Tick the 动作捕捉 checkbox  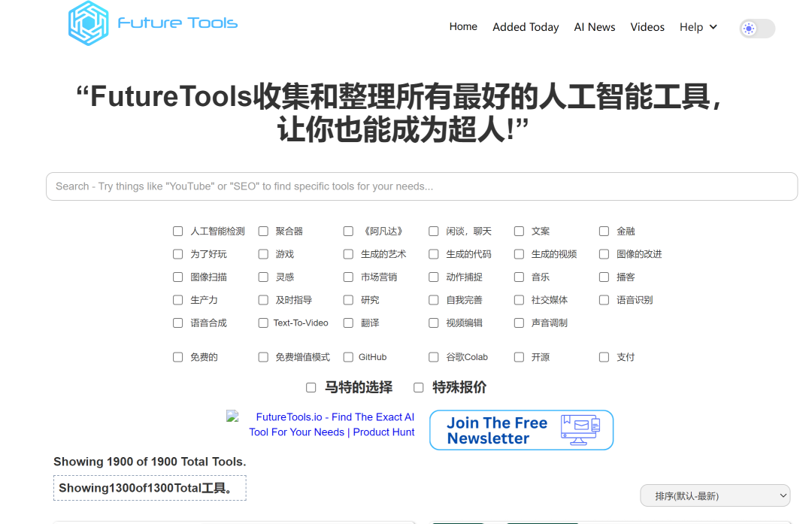tap(434, 277)
